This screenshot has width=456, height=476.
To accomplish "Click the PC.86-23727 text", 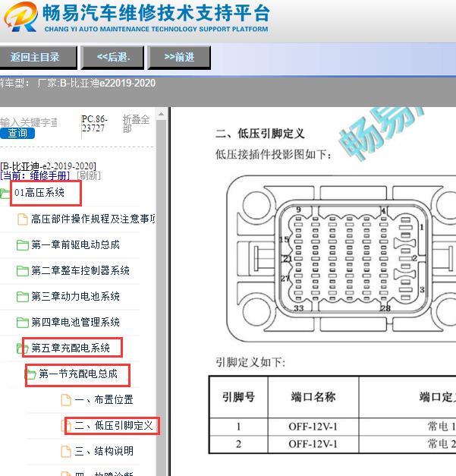I will [94, 124].
